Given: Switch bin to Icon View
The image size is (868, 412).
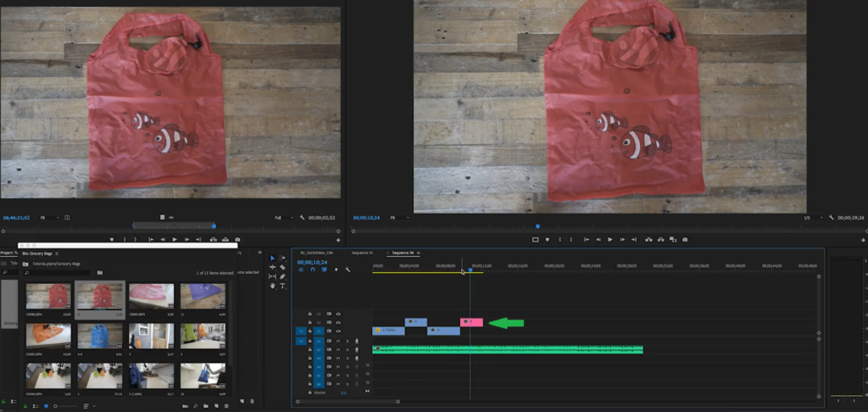Looking at the screenshot, I should pos(46,406).
